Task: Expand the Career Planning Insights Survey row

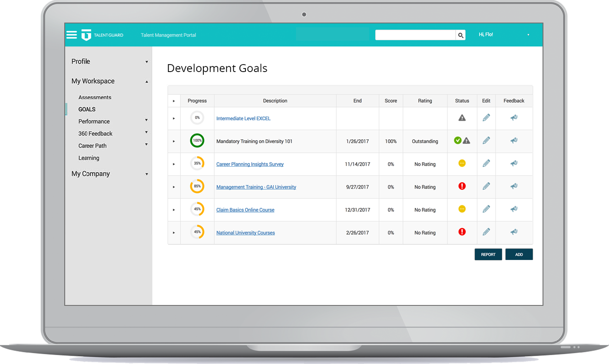Action: click(x=174, y=164)
